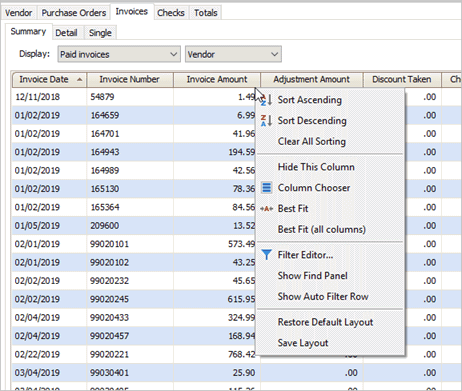Click invoice amount 615.95 cell

(215, 299)
